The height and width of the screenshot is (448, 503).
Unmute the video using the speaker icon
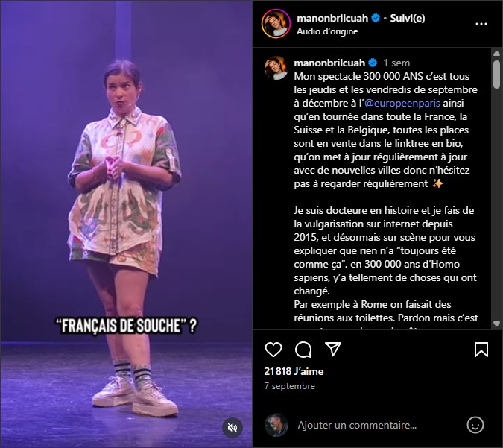(232, 427)
